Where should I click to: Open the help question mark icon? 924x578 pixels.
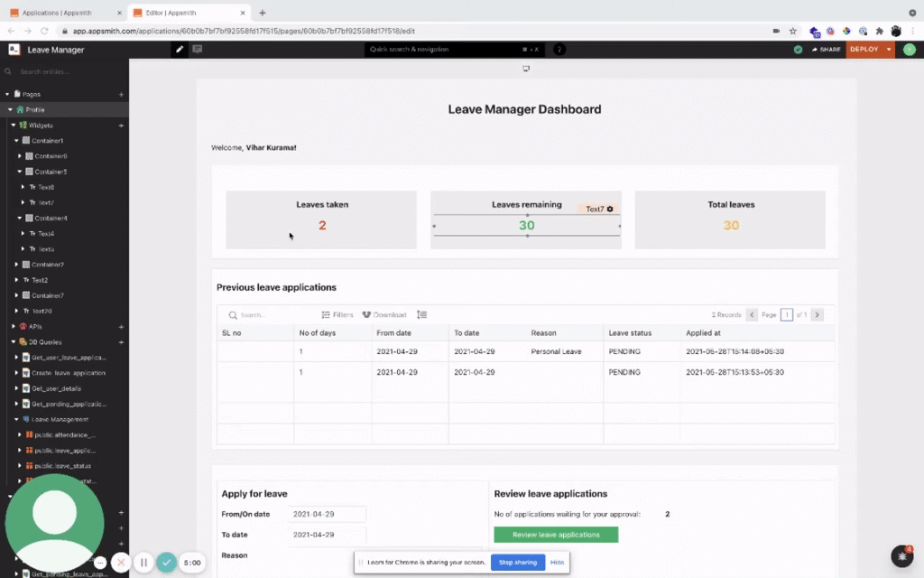point(559,50)
